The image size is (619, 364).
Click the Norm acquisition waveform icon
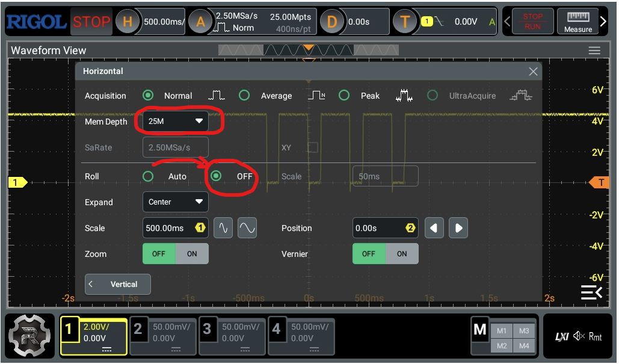tap(221, 28)
